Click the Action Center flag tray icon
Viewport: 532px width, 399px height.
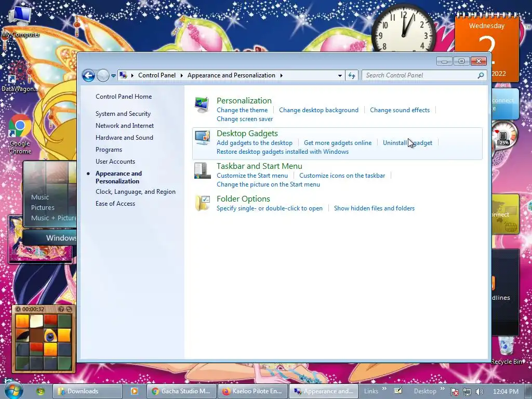pos(454,392)
